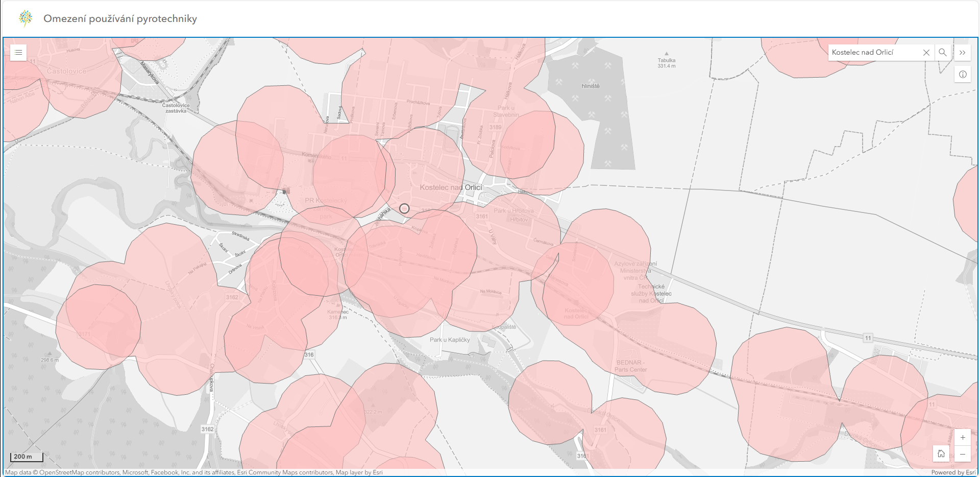The height and width of the screenshot is (477, 980).
Task: Click the Park u Kapličky map label
Action: point(449,340)
